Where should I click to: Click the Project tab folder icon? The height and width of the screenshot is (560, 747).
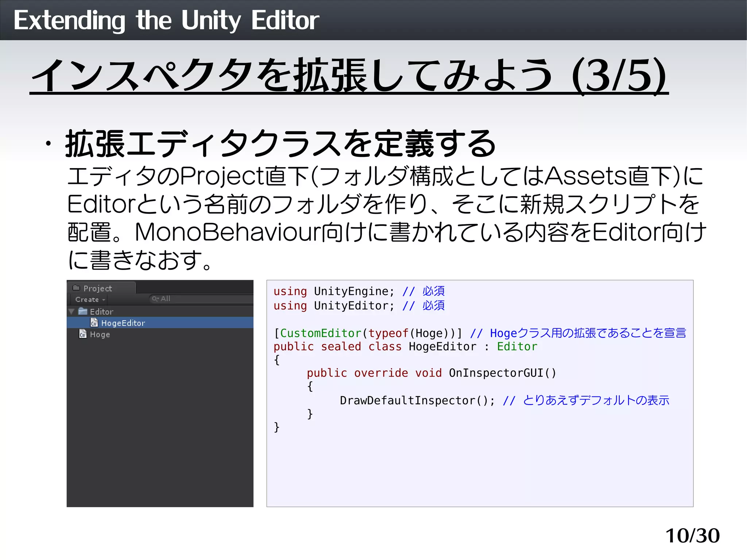coord(76,288)
